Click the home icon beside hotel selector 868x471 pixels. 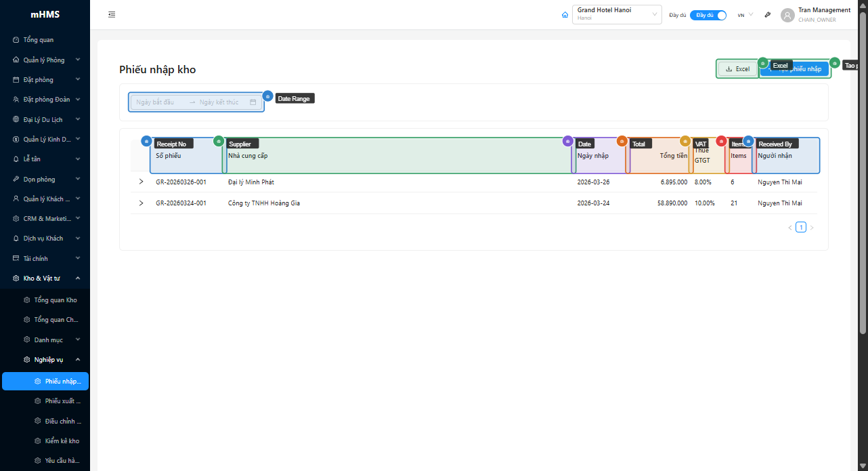[x=565, y=15]
